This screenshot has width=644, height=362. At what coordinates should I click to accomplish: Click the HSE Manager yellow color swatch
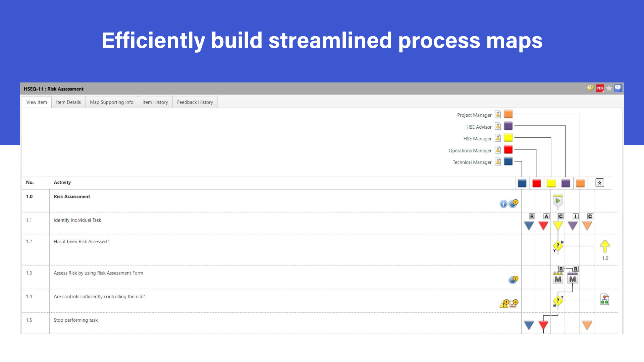[x=508, y=137]
